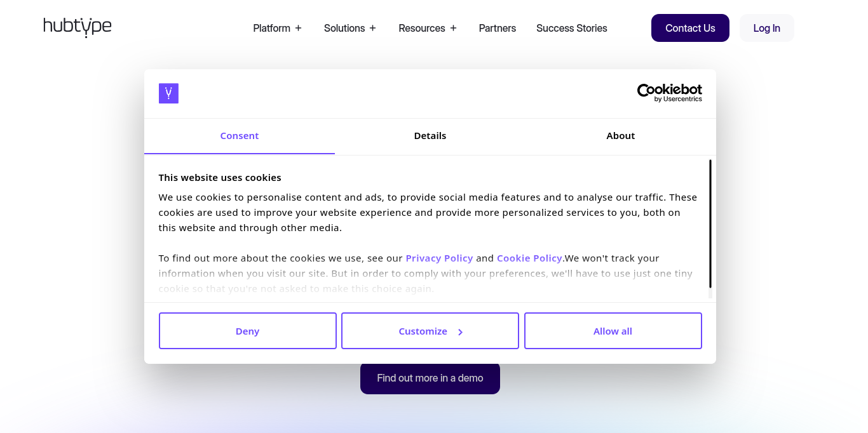Open the Partners page
This screenshot has height=433, width=868.
click(x=497, y=28)
